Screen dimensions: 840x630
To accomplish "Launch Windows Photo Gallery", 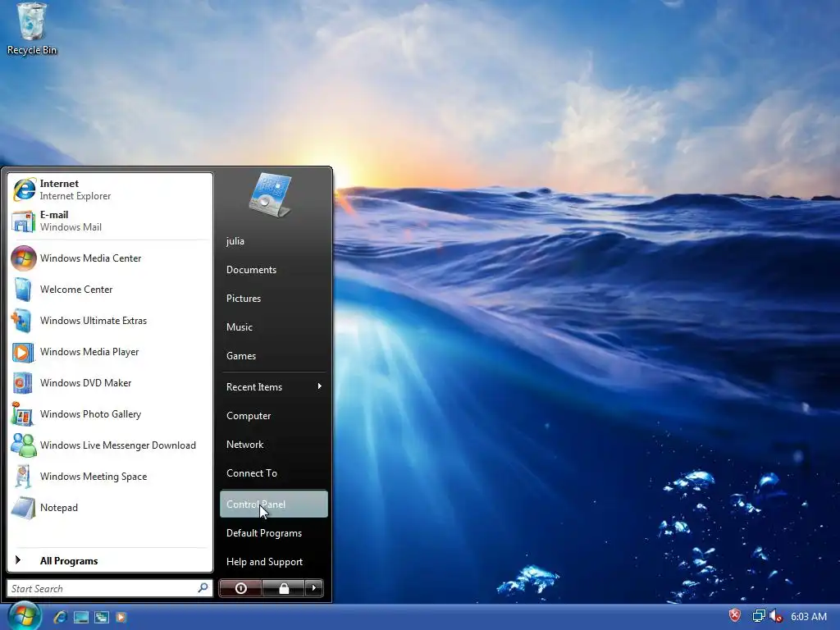I will [x=110, y=414].
